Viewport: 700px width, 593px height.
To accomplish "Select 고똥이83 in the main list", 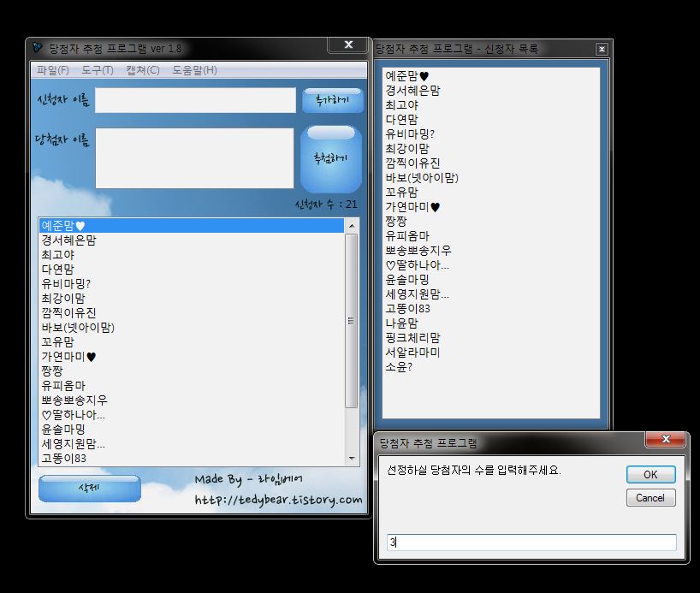I will [x=191, y=459].
